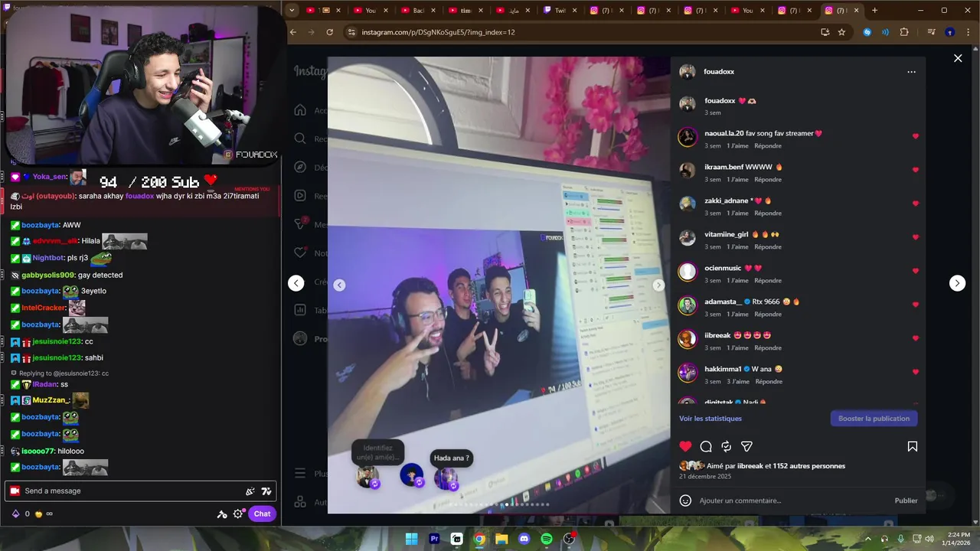Click the celebration party popper icon

pyautogui.click(x=250, y=491)
